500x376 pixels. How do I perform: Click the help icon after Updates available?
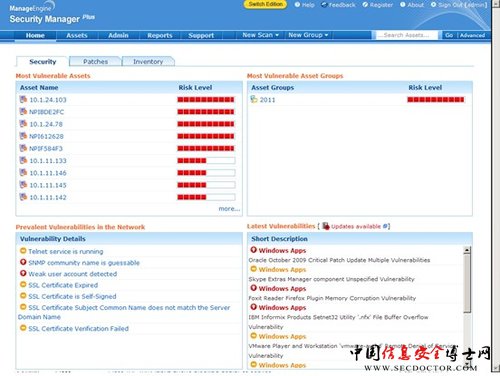tap(385, 226)
